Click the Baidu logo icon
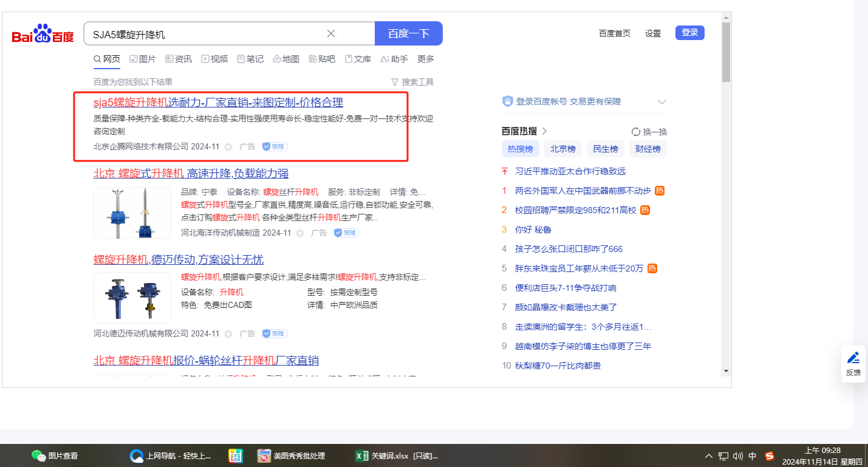Screen dimensions: 868x467 click(43, 34)
